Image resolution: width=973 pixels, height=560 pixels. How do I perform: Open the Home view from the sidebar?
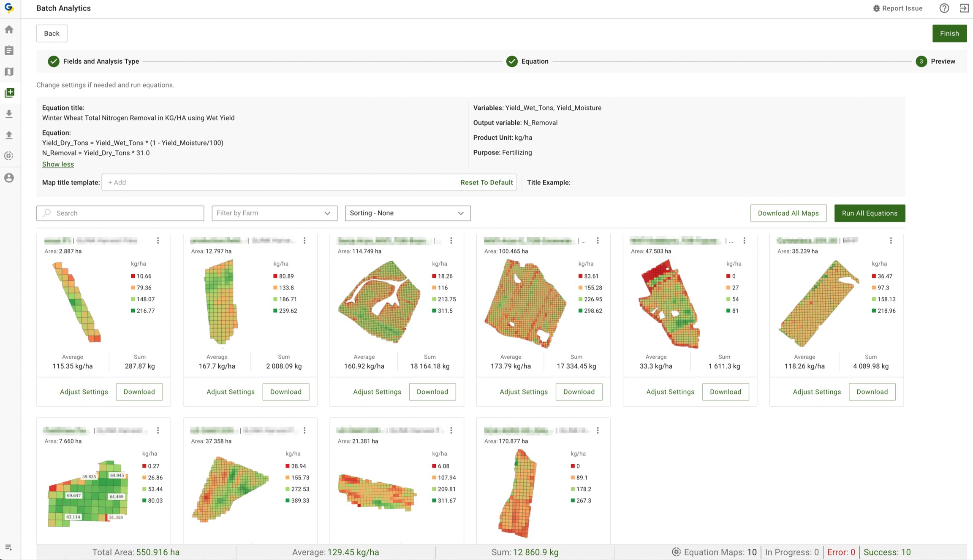[9, 29]
